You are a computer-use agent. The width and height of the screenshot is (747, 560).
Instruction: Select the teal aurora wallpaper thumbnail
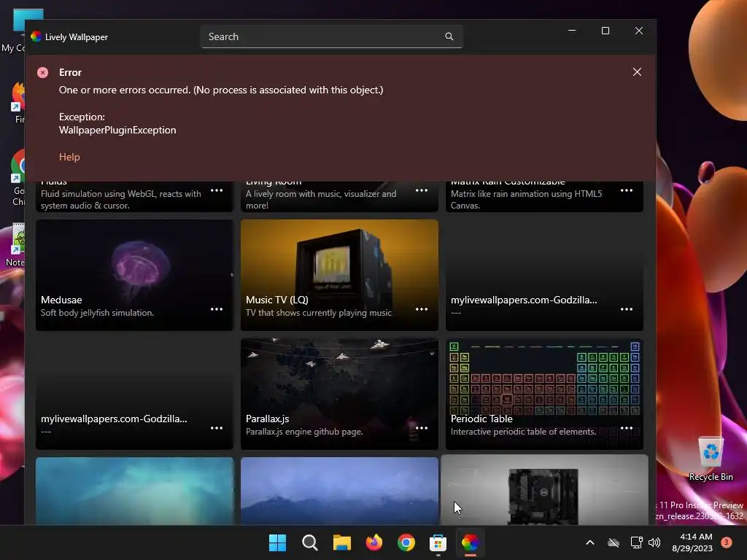click(x=134, y=491)
